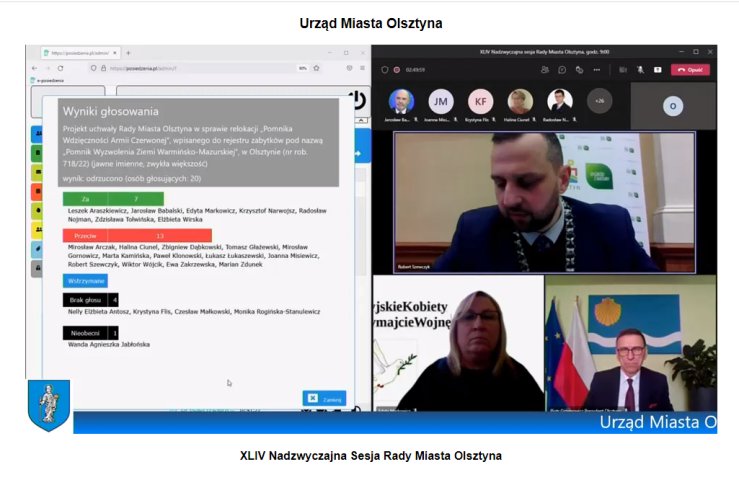Click the red Przeciw results bar
The image size is (739, 480).
pyautogui.click(x=137, y=236)
